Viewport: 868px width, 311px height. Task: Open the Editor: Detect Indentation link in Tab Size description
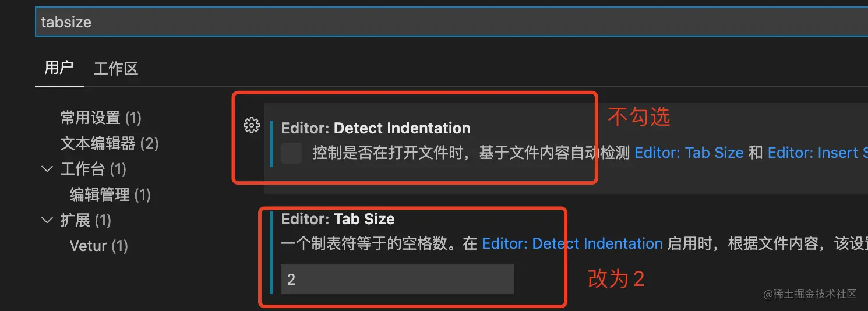(x=572, y=243)
